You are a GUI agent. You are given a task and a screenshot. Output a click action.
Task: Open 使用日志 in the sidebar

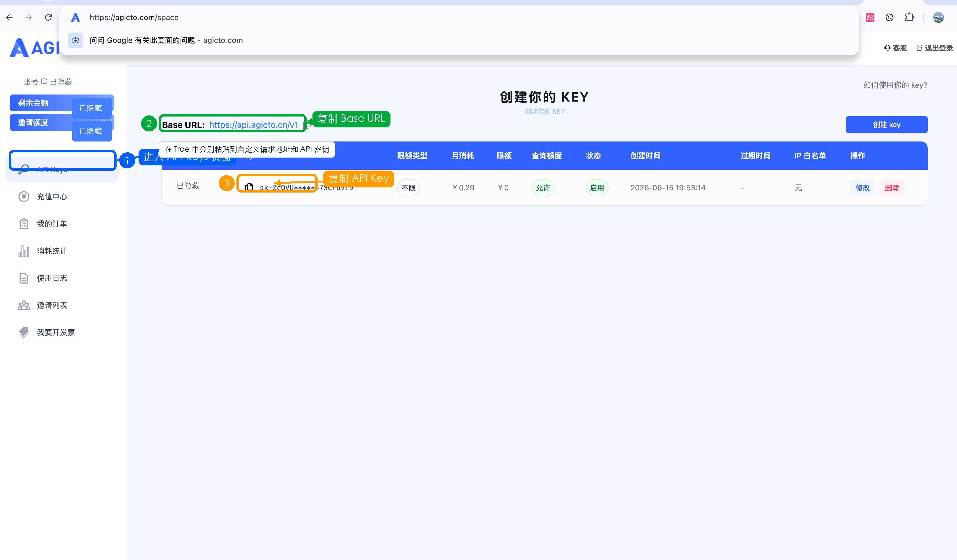62,278
